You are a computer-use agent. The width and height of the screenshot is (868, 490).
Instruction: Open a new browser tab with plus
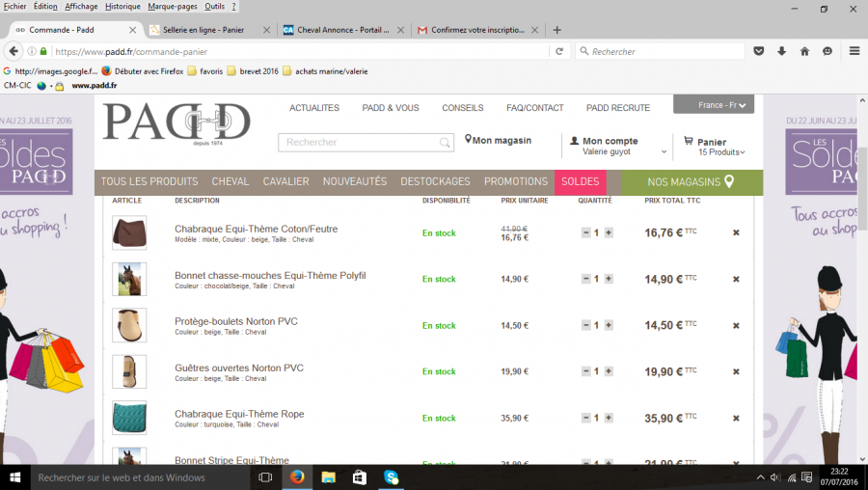point(556,30)
